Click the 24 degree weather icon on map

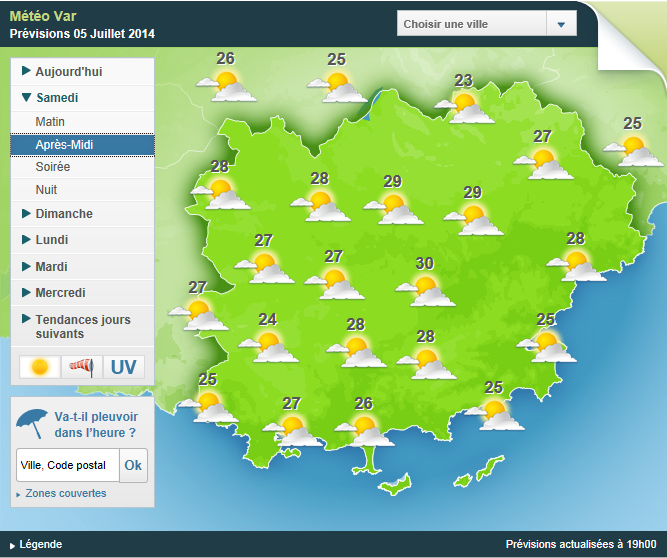(x=270, y=343)
